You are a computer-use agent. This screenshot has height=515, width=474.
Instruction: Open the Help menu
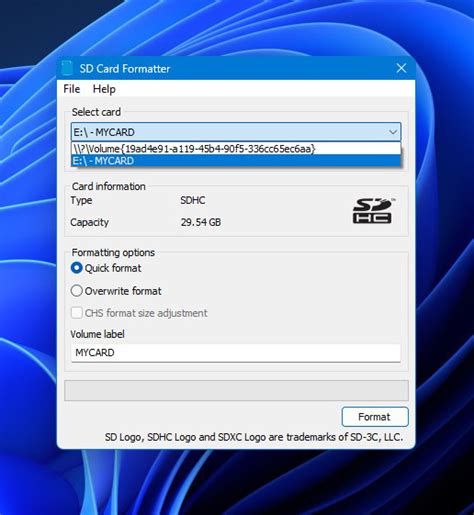tap(104, 89)
